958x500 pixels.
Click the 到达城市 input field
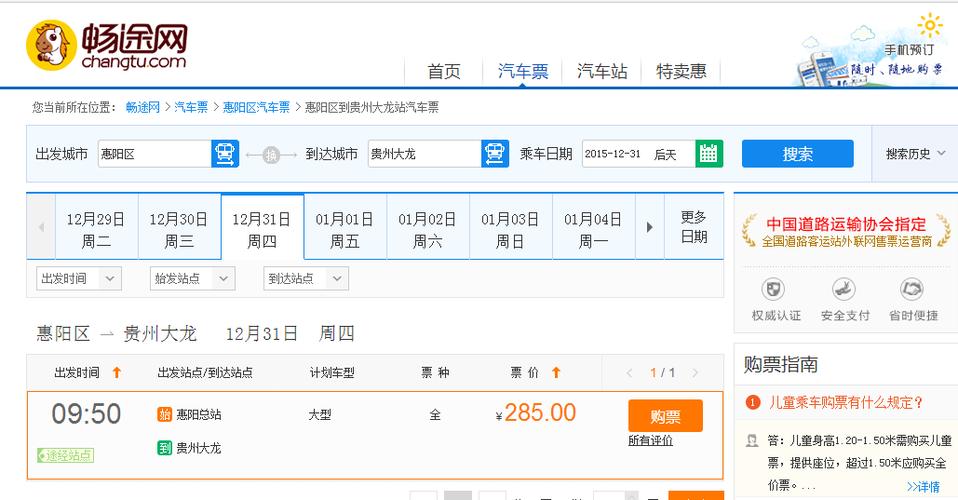point(425,153)
